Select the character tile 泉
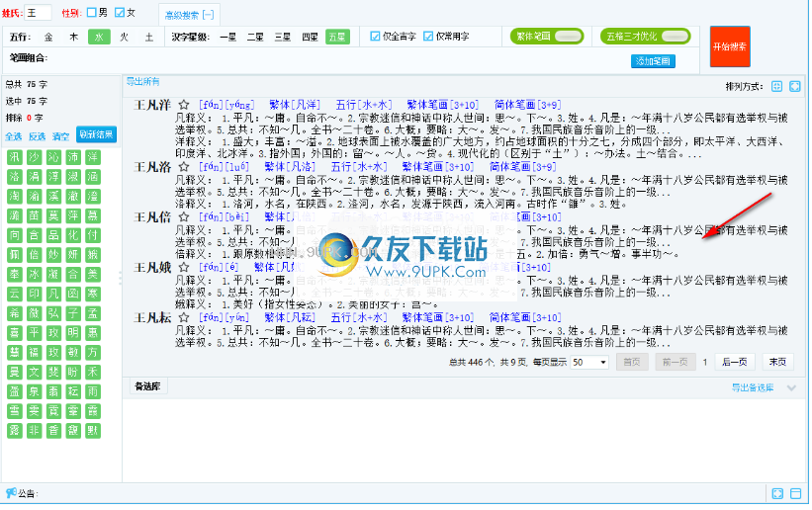 pyautogui.click(x=35, y=391)
